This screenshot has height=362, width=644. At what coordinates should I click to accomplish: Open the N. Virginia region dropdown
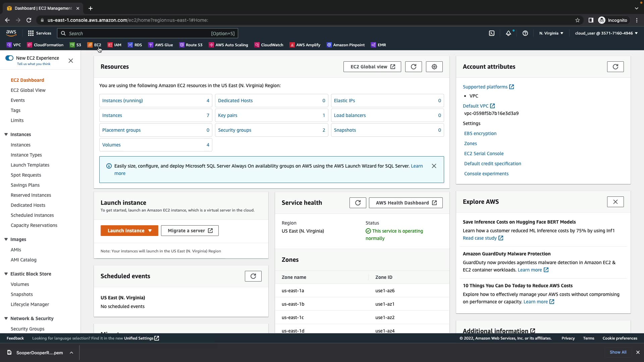point(551,33)
